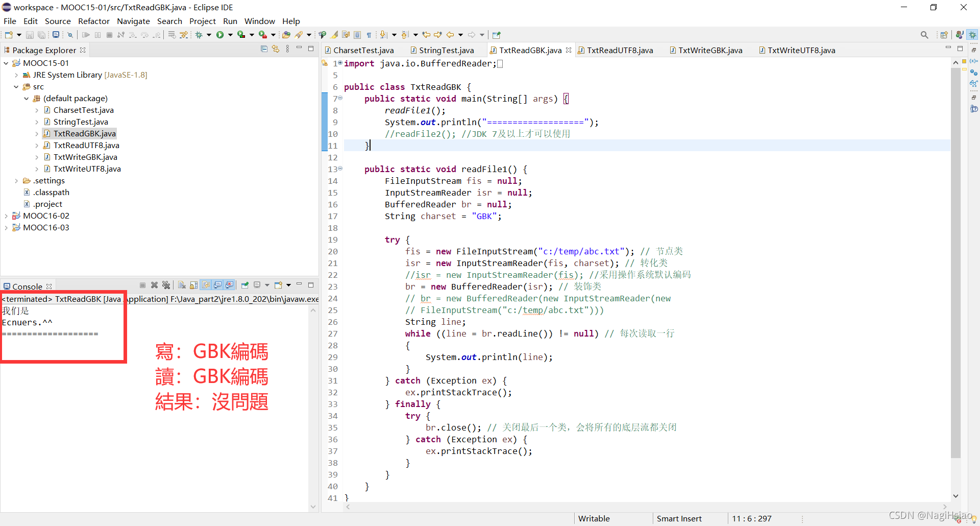This screenshot has width=980, height=526.
Task: Open the Refactor menu
Action: (93, 21)
